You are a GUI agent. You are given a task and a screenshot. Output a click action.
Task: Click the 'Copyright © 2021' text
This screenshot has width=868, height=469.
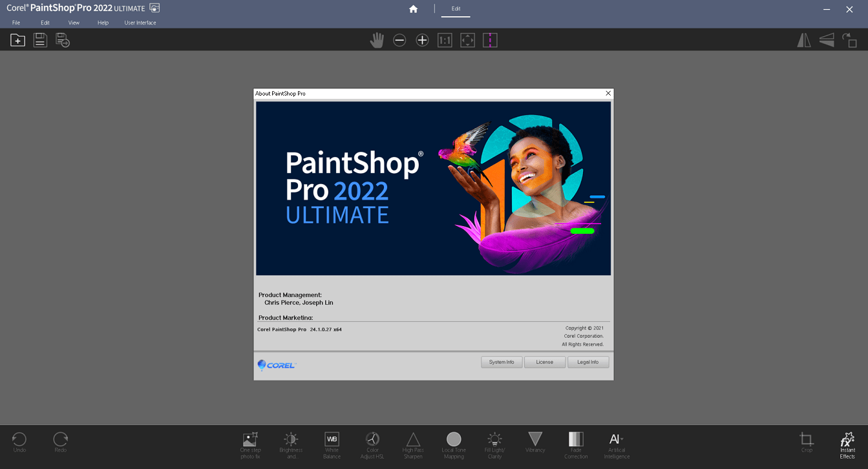pos(585,328)
